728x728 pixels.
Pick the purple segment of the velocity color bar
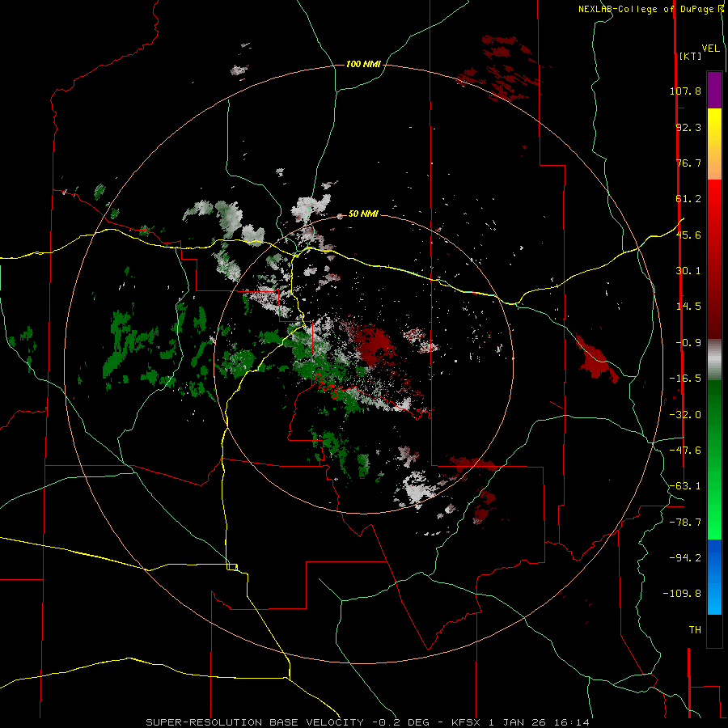[714, 90]
